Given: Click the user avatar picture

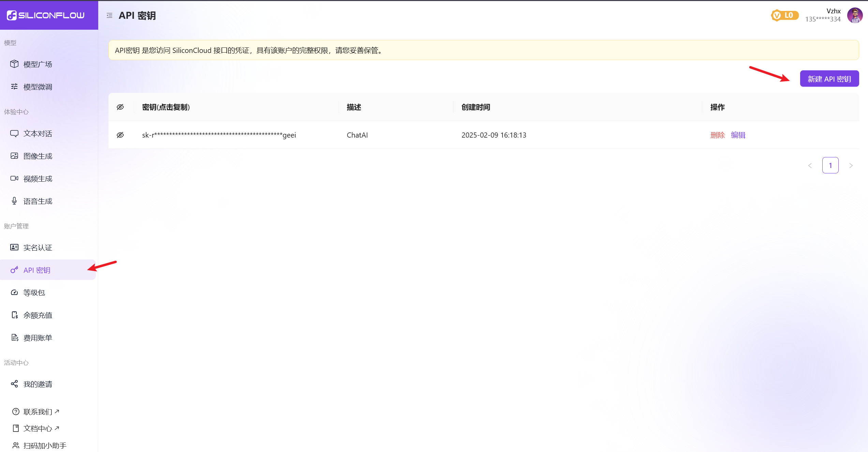Looking at the screenshot, I should pos(855,15).
